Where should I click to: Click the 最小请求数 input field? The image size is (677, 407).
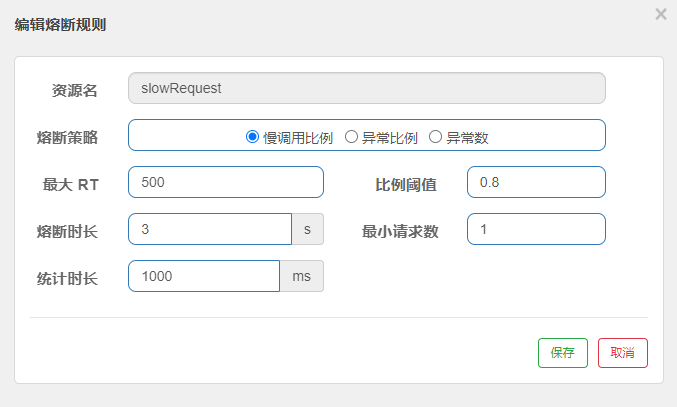[536, 229]
